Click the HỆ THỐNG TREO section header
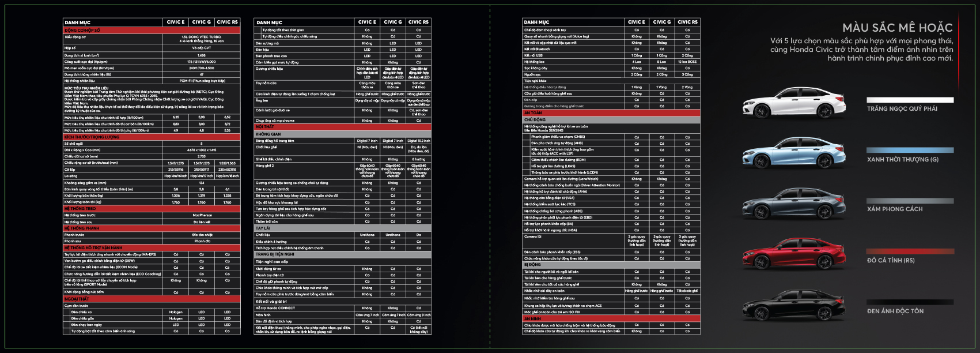Image resolution: width=980 pixels, height=353 pixels. point(80,208)
